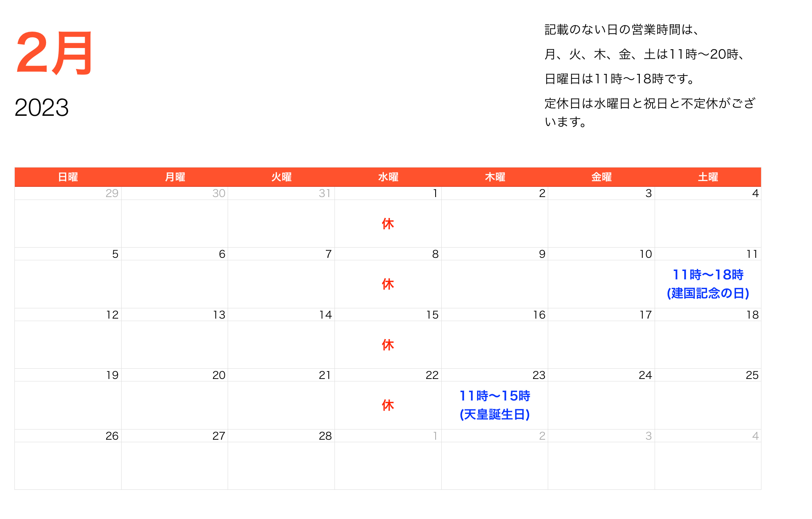Click date number 24
The height and width of the screenshot is (519, 812).
click(x=645, y=375)
